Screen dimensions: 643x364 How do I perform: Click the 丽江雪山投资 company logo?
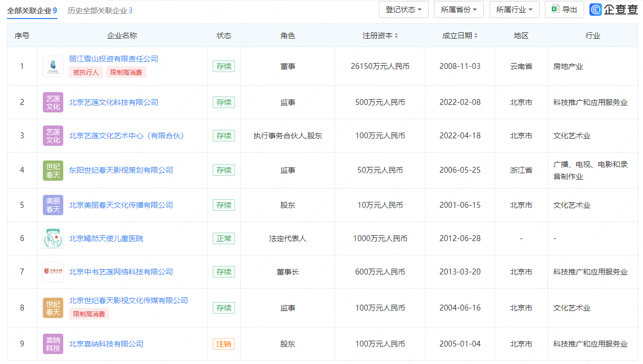tap(53, 66)
